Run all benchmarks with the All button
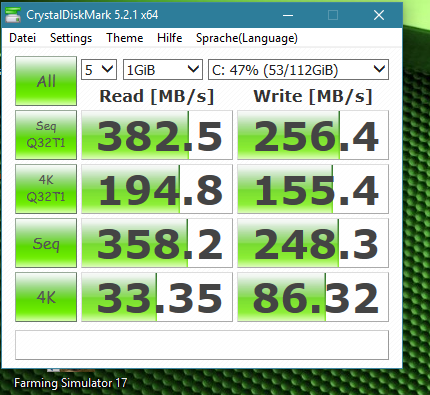The height and width of the screenshot is (395, 430). point(46,81)
